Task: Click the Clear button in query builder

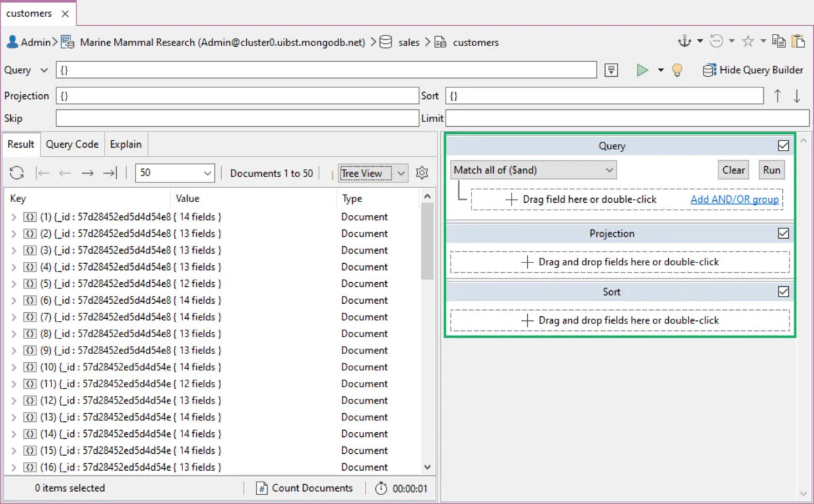Action: click(733, 170)
